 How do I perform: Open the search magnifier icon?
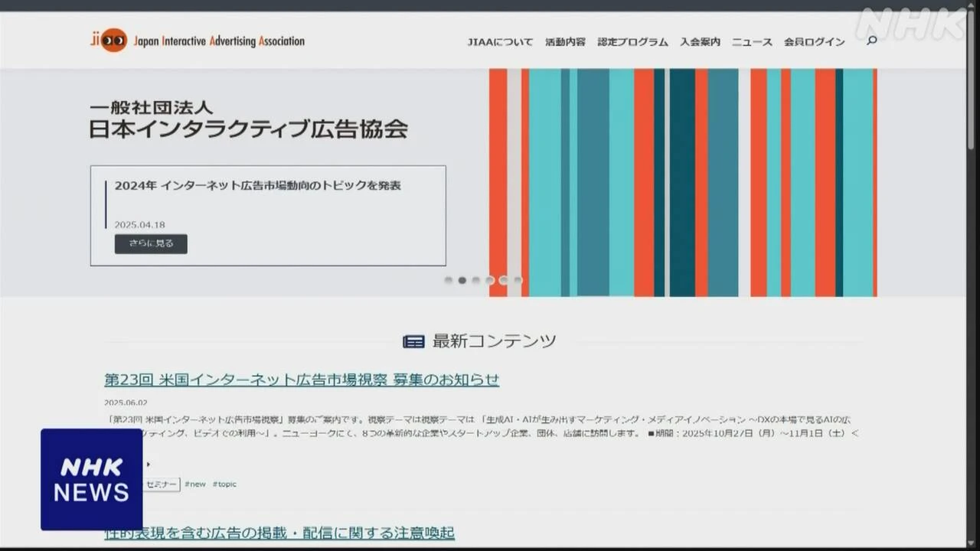tap(871, 41)
